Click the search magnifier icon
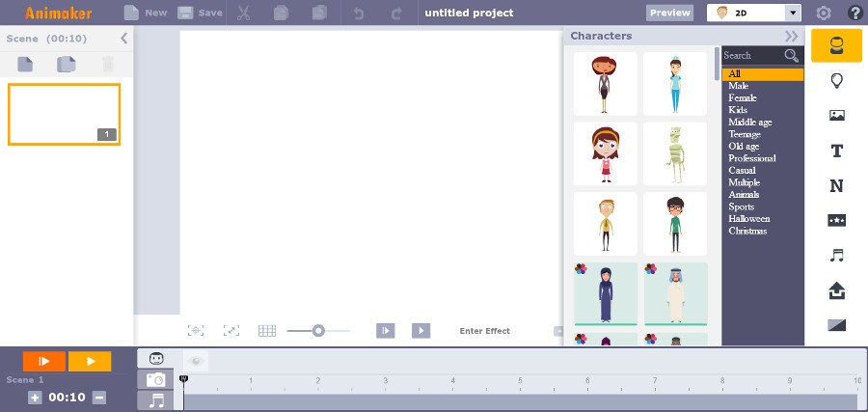Viewport: 868px width, 412px height. [791, 55]
